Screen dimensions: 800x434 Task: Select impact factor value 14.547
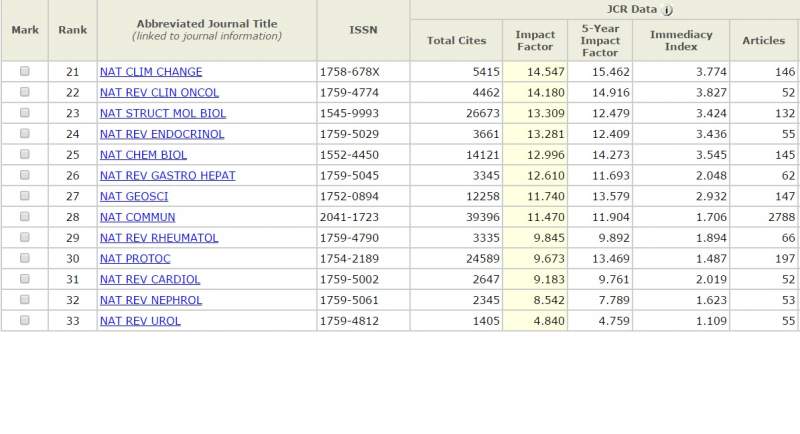click(545, 72)
